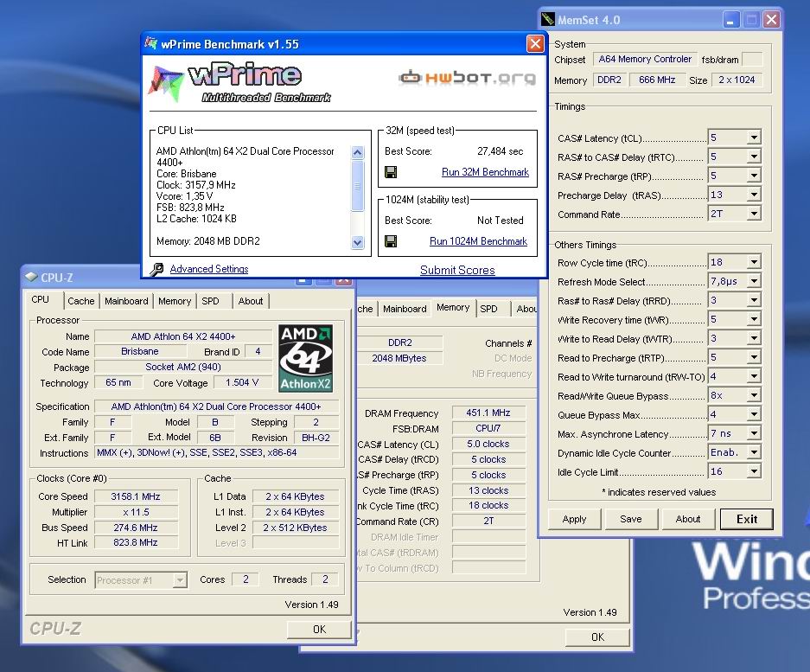Click the CPU List scrollbar thumb
This screenshot has width=810, height=672.
click(358, 186)
